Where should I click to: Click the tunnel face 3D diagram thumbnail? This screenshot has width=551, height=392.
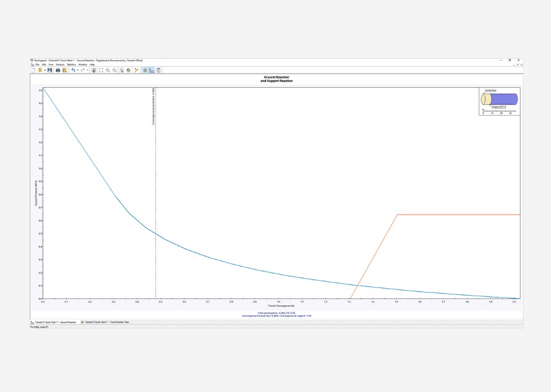coord(500,100)
